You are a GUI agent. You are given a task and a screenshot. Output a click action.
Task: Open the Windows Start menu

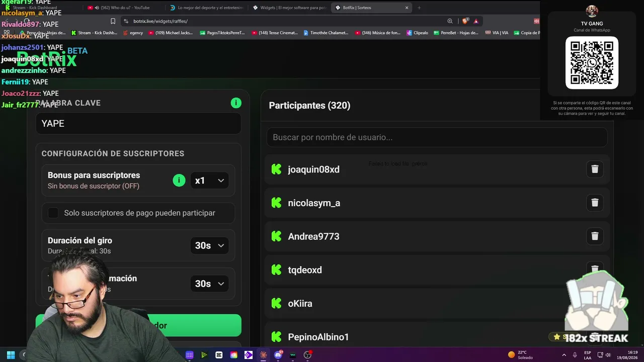click(x=11, y=355)
